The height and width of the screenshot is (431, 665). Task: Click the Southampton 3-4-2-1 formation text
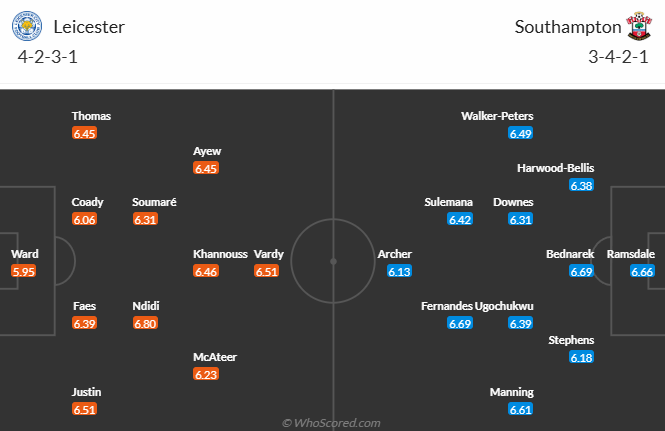point(618,56)
